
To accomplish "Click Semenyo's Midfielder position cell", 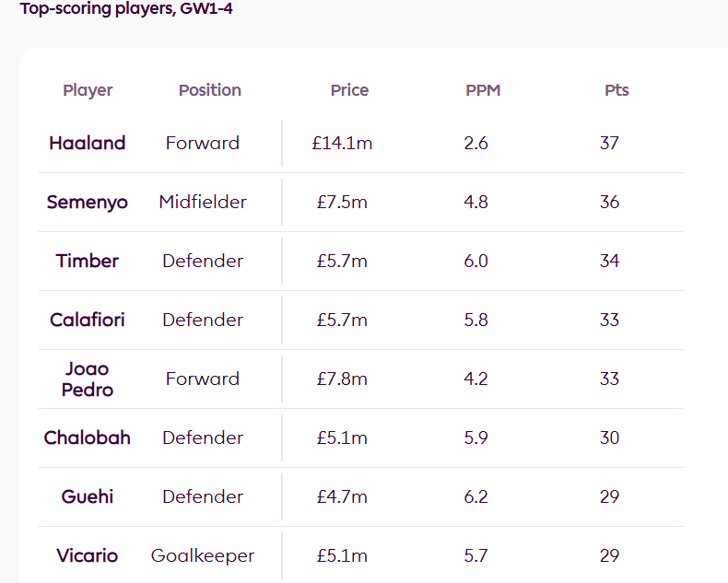I will (x=203, y=202).
